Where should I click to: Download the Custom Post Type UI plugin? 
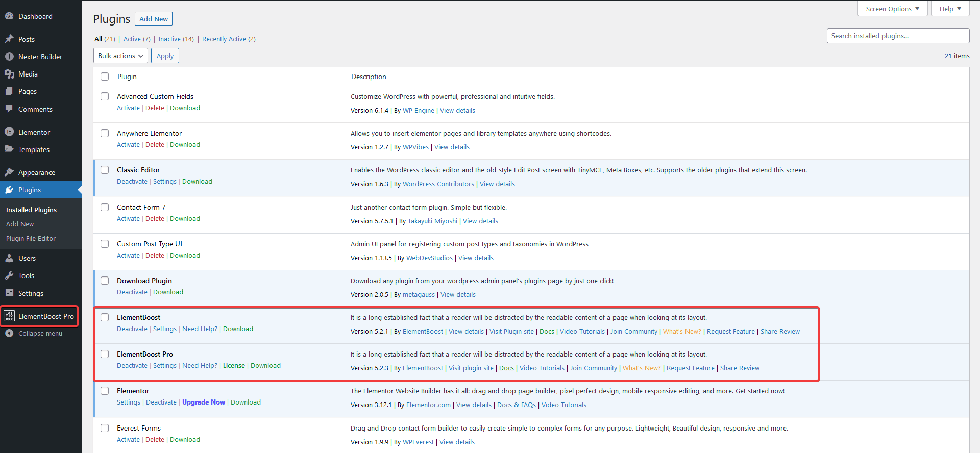[x=185, y=255]
